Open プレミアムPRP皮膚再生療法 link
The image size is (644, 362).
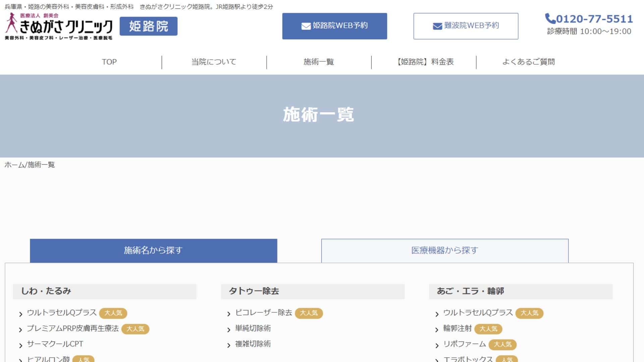click(73, 328)
